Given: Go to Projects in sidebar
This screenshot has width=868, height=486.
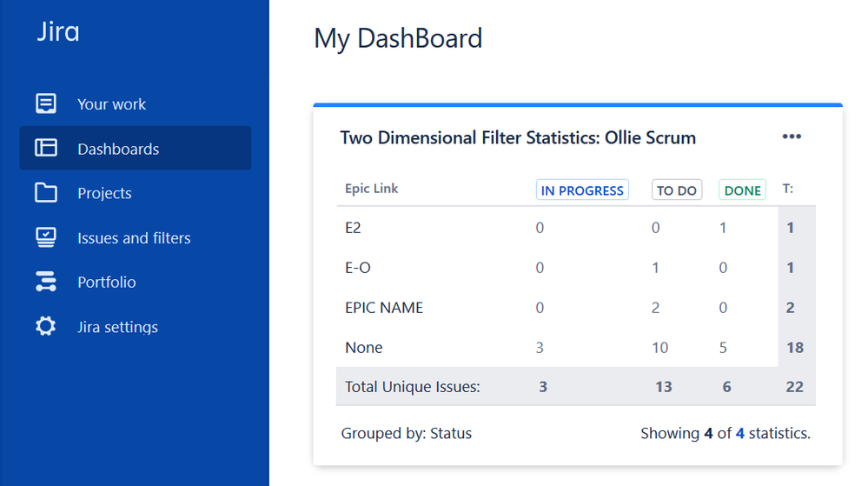Looking at the screenshot, I should (104, 193).
